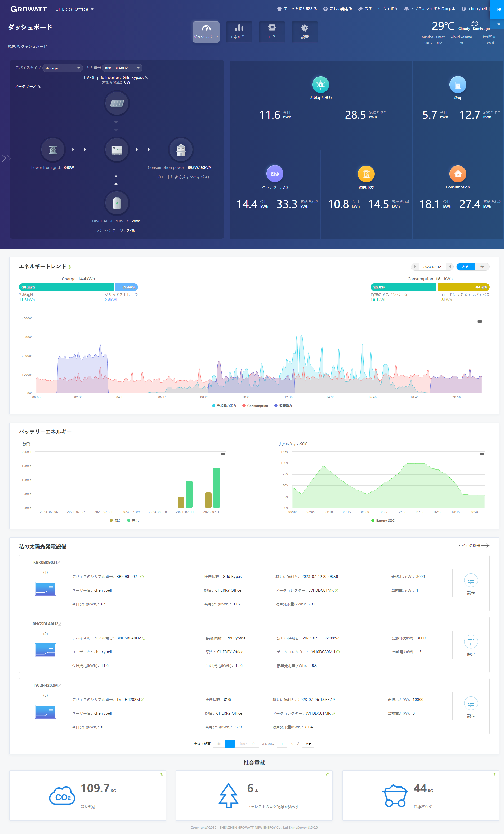Viewport: 504px width, 834px height.
Task: Click 新しい発電所 add new plant link
Action: pos(338,9)
